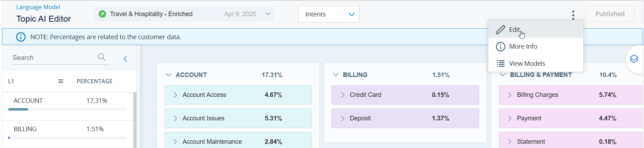This screenshot has width=644, height=148.
Task: Open the Language Model link
Action: point(38,7)
